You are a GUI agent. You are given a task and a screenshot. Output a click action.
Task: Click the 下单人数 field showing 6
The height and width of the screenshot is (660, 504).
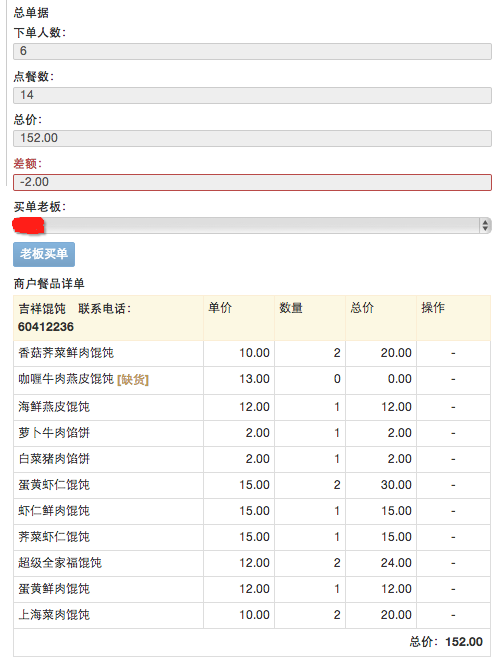pyautogui.click(x=252, y=51)
